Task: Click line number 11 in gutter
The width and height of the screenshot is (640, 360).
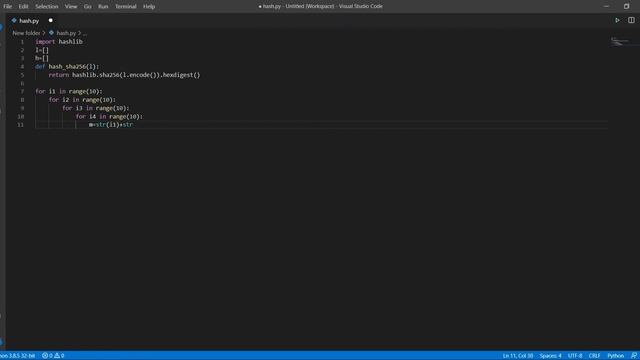Action: [x=20, y=124]
